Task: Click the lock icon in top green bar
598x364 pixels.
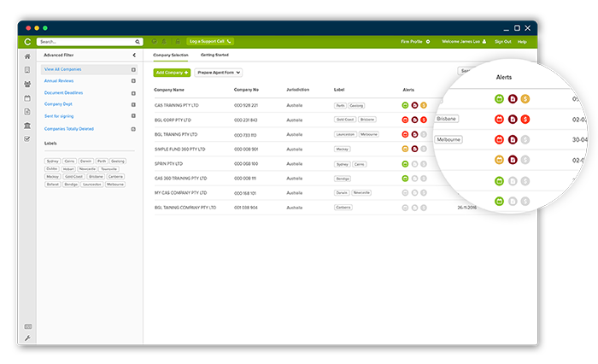Action: [x=177, y=41]
